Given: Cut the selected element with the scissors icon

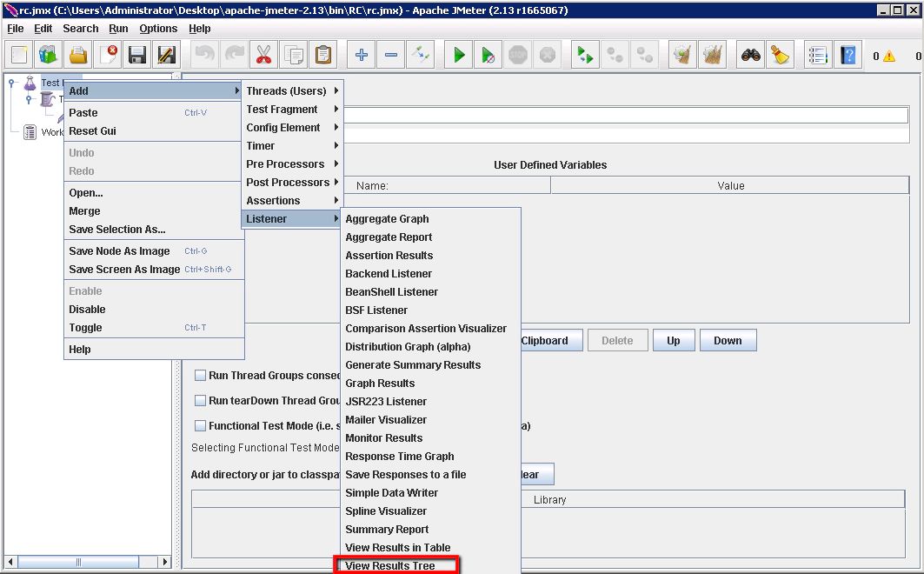Looking at the screenshot, I should click(264, 54).
